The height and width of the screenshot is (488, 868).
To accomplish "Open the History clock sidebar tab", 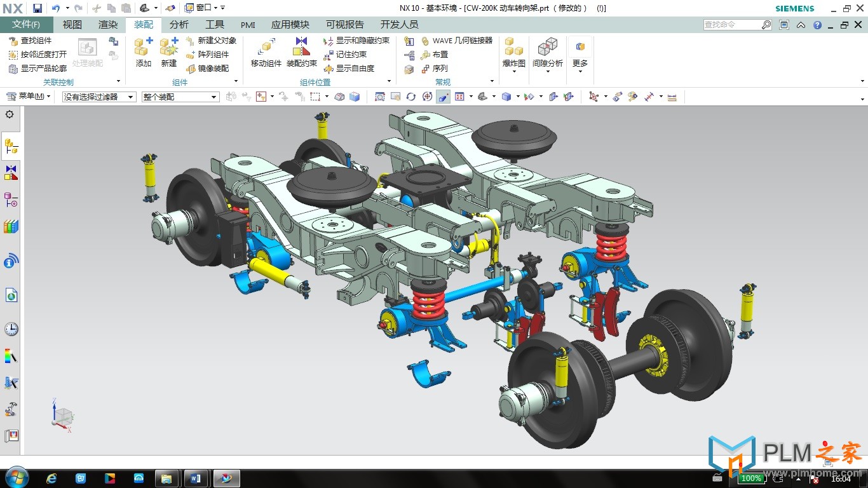I will 11,329.
